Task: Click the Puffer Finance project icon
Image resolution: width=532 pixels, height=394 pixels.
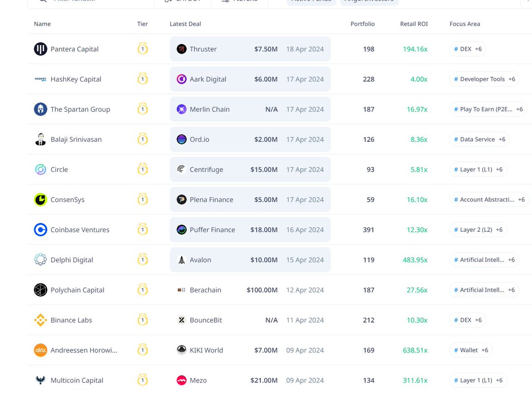Action: (181, 230)
